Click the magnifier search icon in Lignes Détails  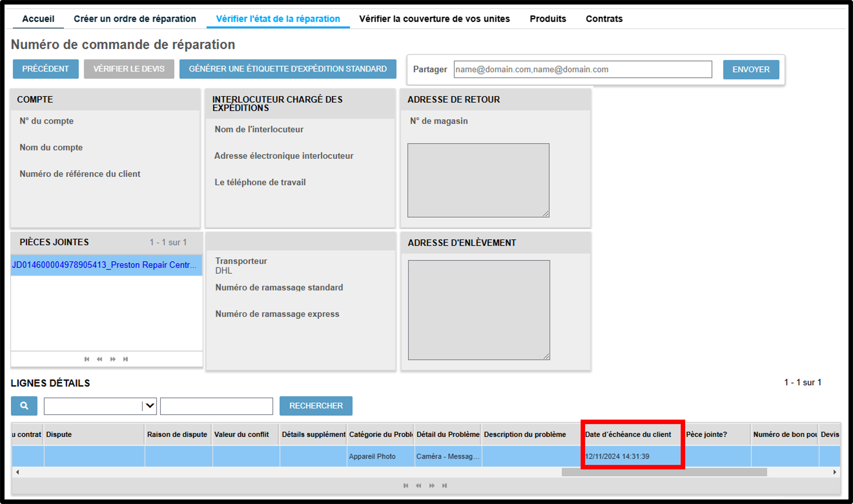tap(24, 406)
